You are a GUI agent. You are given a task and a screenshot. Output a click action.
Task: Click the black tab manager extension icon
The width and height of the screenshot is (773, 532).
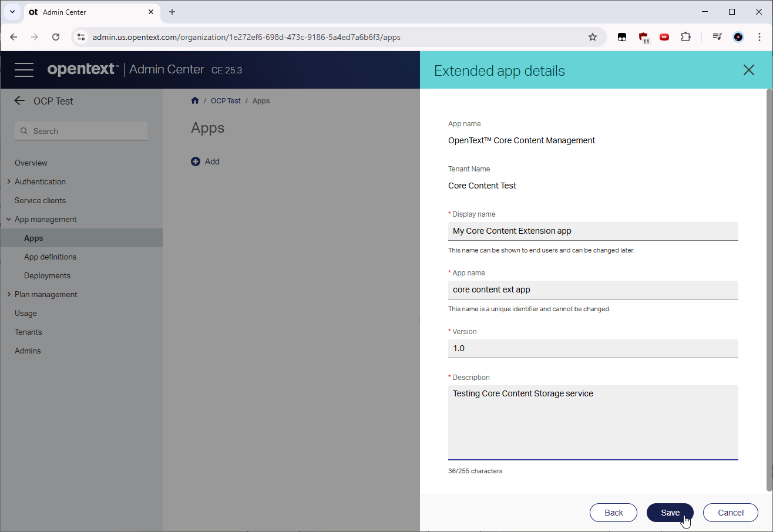622,37
